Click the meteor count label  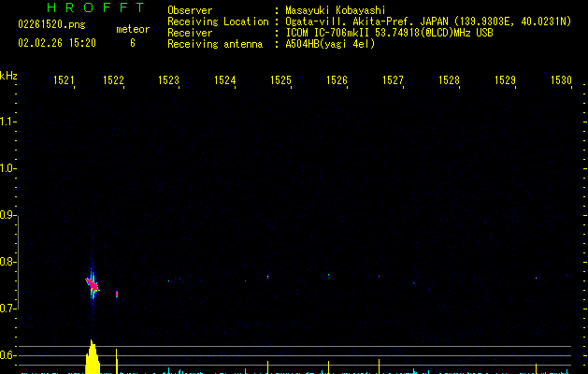(133, 29)
